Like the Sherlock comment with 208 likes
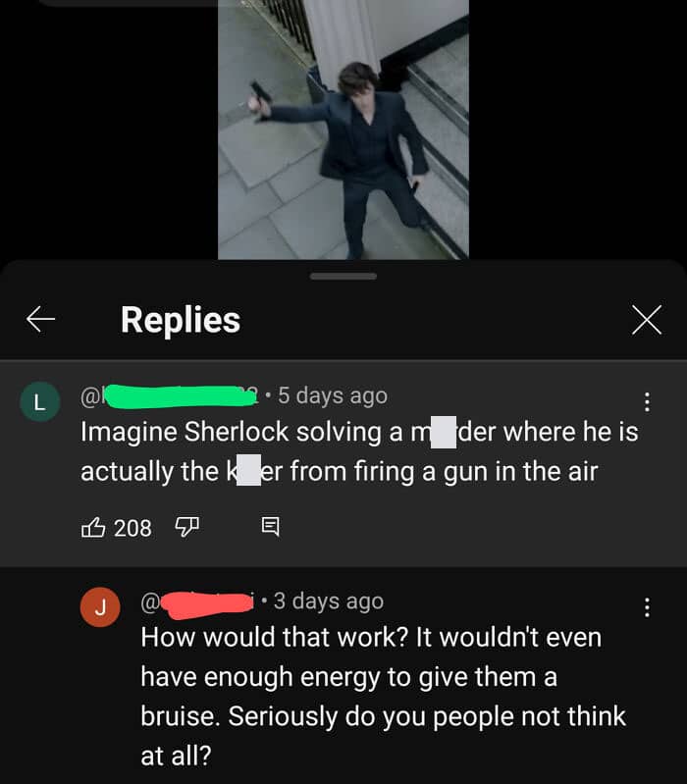This screenshot has width=687, height=784. 93,527
